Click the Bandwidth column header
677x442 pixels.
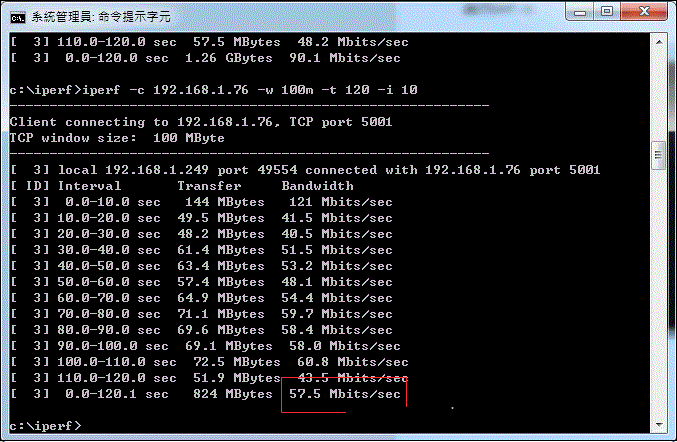pos(317,186)
